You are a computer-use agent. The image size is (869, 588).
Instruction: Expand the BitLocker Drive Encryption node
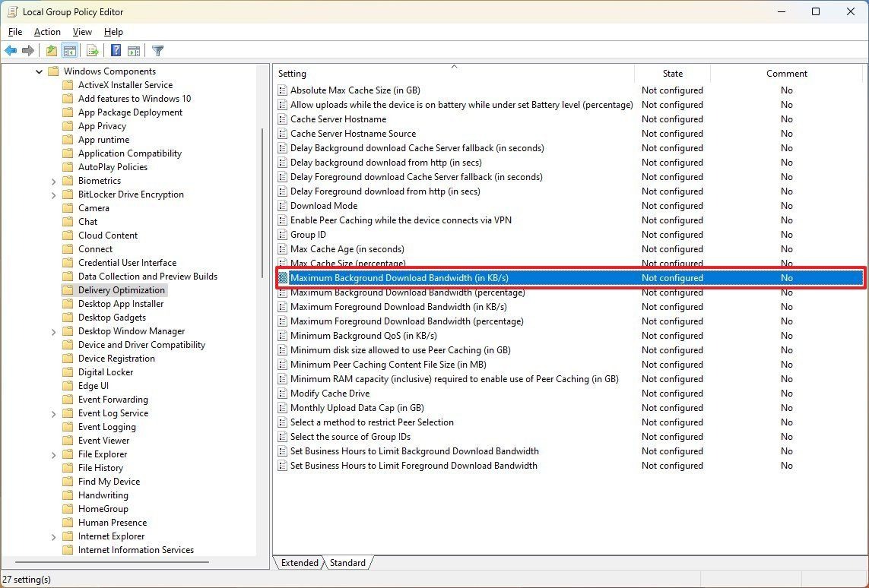(x=53, y=195)
